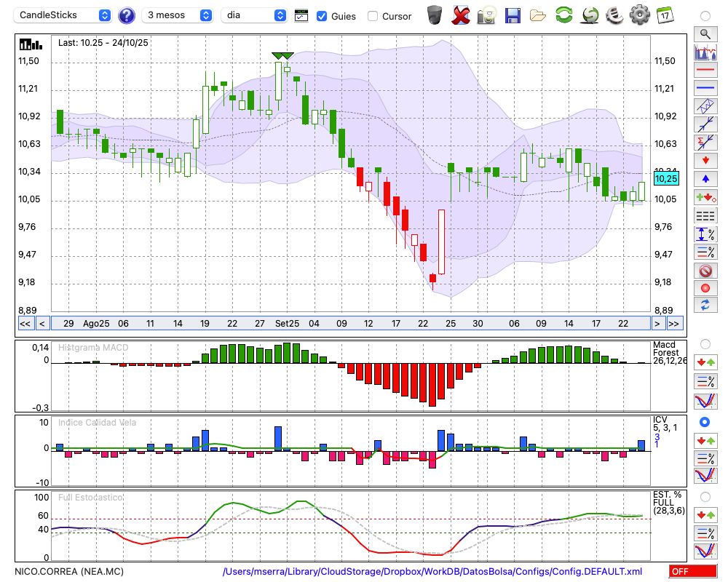This screenshot has width=728, height=582.
Task: Open the dia interval dropdown
Action: pos(255,15)
